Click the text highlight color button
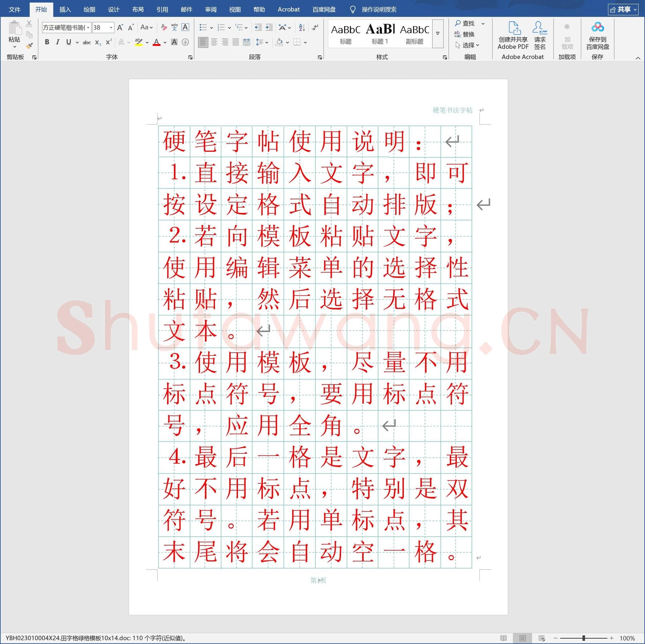 [139, 42]
